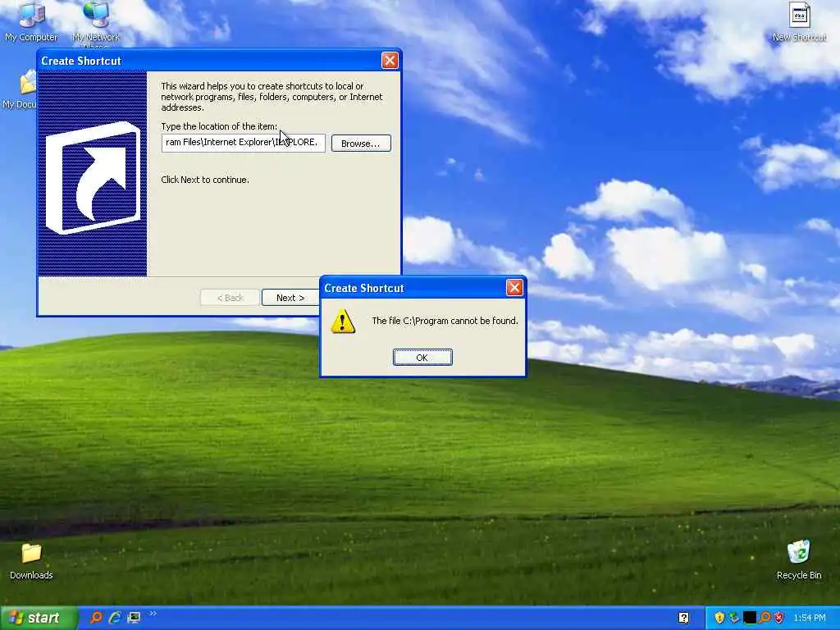The image size is (840, 630).
Task: Click into the item location text field
Action: [x=243, y=143]
